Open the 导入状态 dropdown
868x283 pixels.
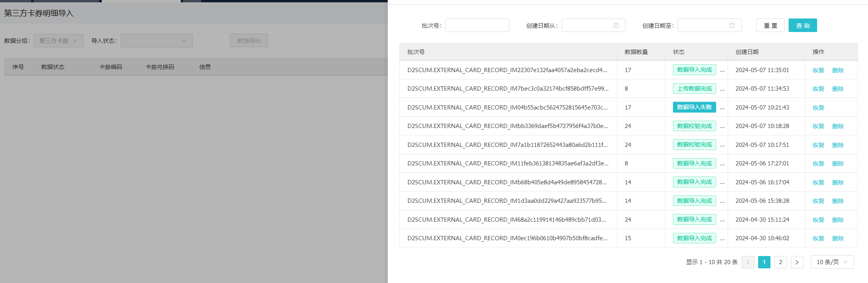[x=156, y=41]
